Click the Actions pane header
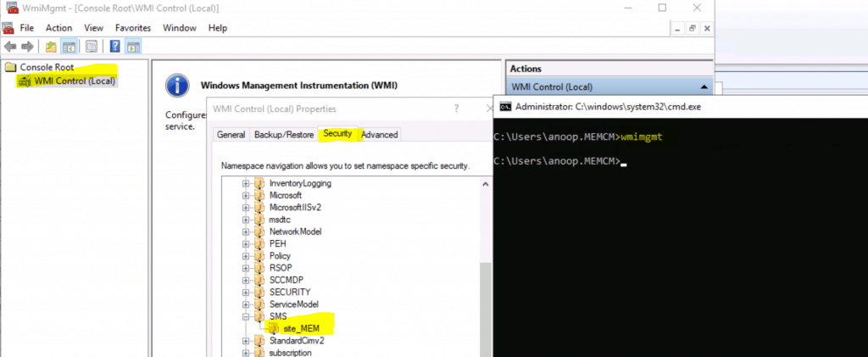The width and height of the screenshot is (868, 357). tap(609, 69)
